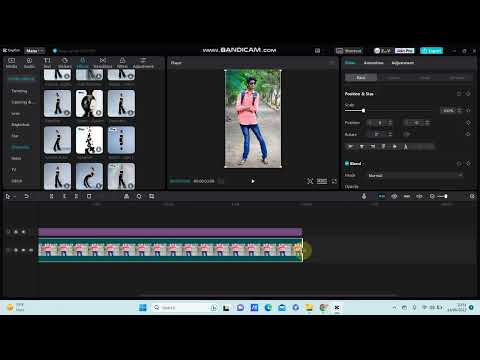This screenshot has height=360, width=480.
Task: Click the head silhouette effect thumbnail
Action: pos(89,103)
